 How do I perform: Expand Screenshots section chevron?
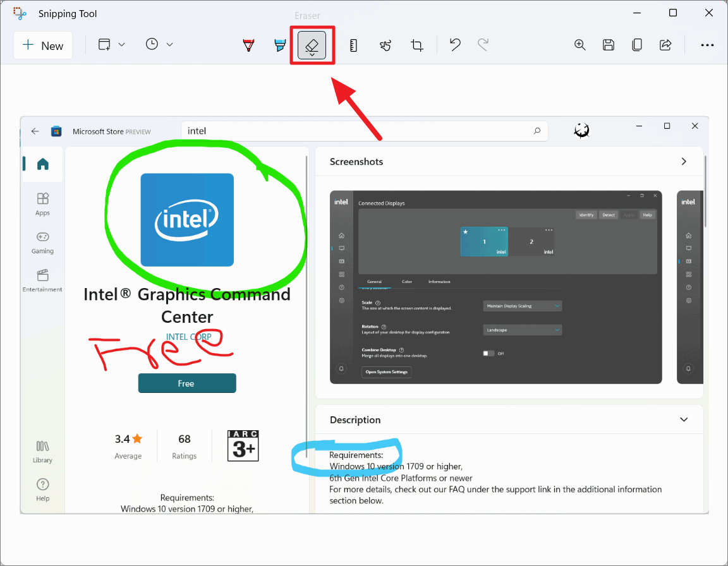tap(684, 162)
